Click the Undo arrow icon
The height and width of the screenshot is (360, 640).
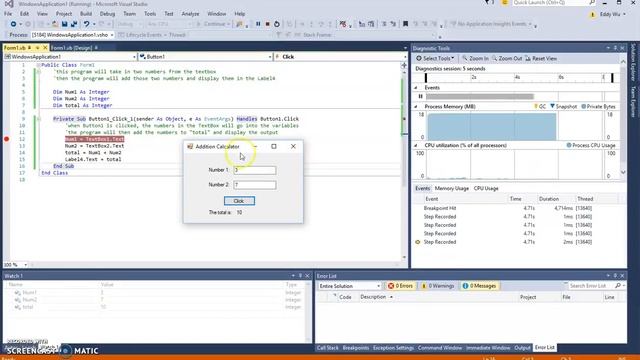click(x=86, y=24)
